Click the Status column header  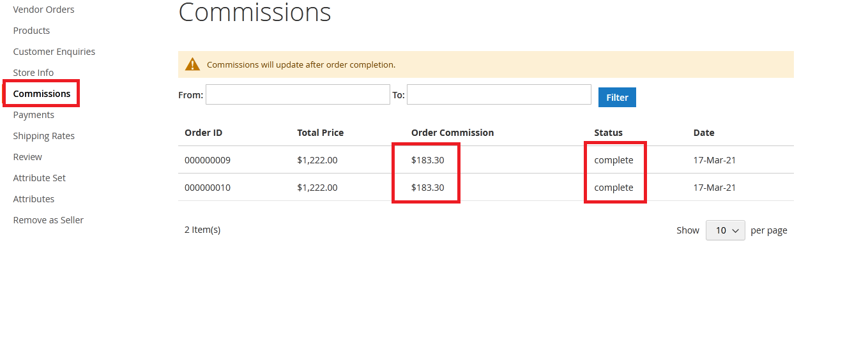point(608,133)
